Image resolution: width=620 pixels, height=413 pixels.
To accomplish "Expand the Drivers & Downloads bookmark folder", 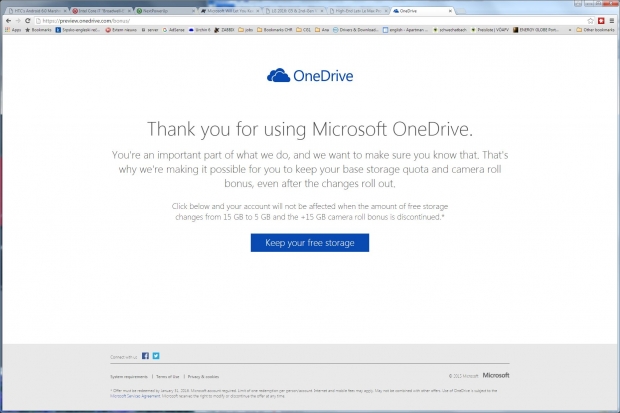I will (x=358, y=30).
